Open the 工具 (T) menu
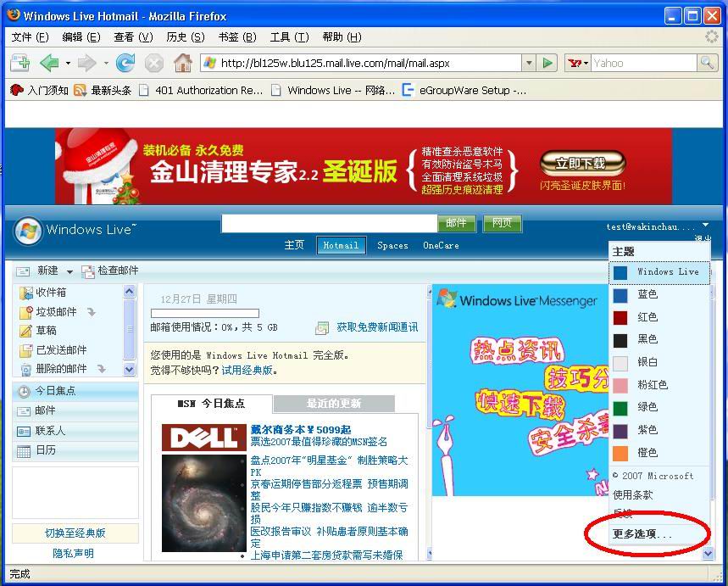 tap(289, 37)
